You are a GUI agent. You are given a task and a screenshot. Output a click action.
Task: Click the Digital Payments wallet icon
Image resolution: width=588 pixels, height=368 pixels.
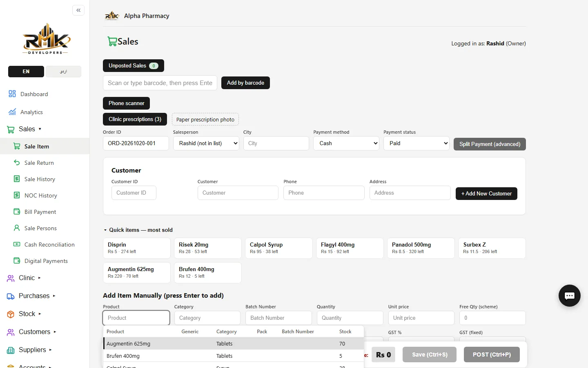[17, 261]
